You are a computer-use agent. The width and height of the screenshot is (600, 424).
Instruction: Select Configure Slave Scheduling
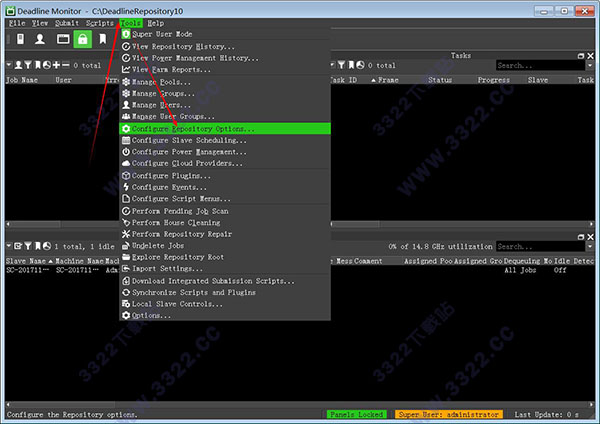tap(225, 140)
